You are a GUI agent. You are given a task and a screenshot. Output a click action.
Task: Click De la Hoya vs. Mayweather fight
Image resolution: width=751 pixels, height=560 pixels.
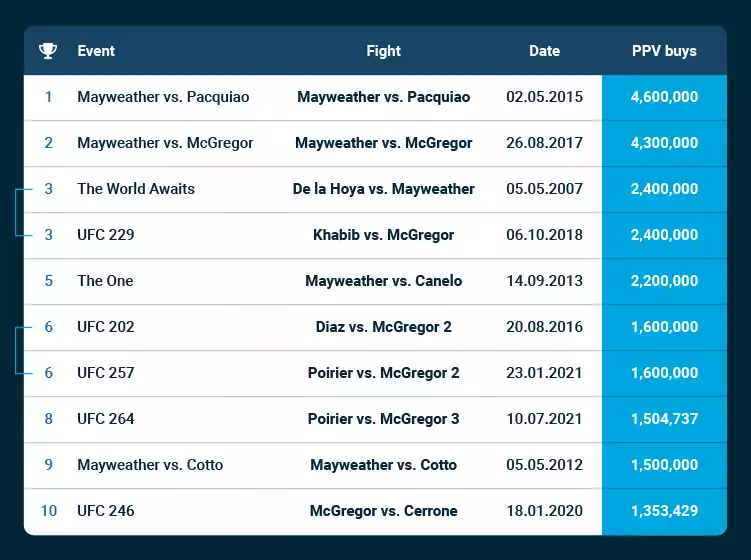coord(384,189)
